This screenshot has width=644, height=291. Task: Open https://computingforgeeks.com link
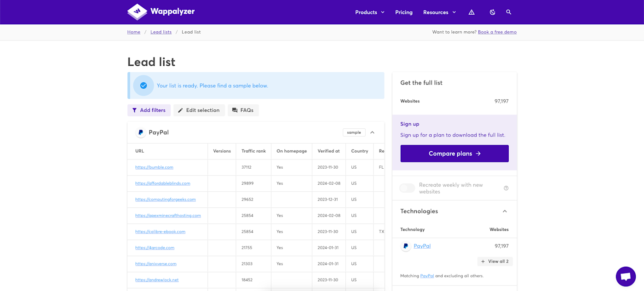coord(165,200)
